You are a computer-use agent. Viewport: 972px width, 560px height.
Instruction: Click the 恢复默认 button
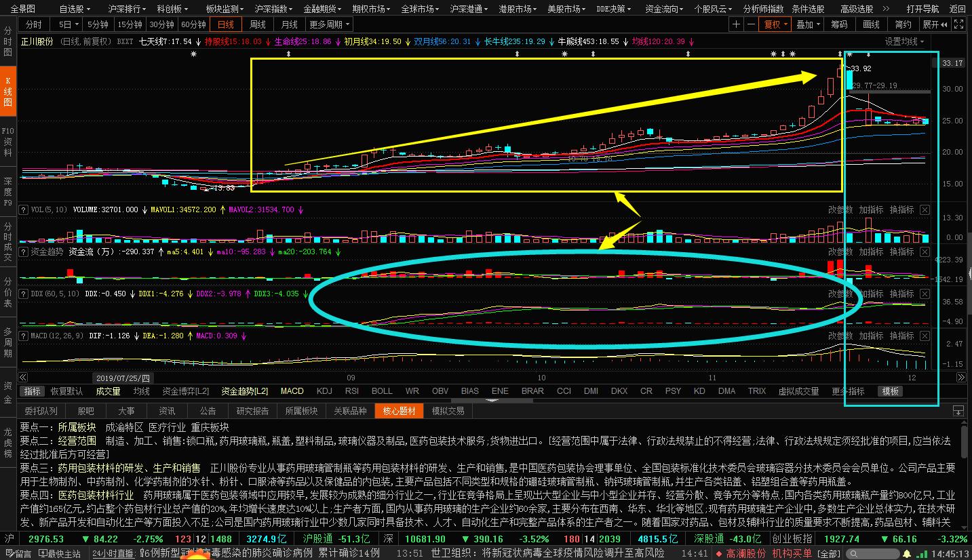point(67,391)
